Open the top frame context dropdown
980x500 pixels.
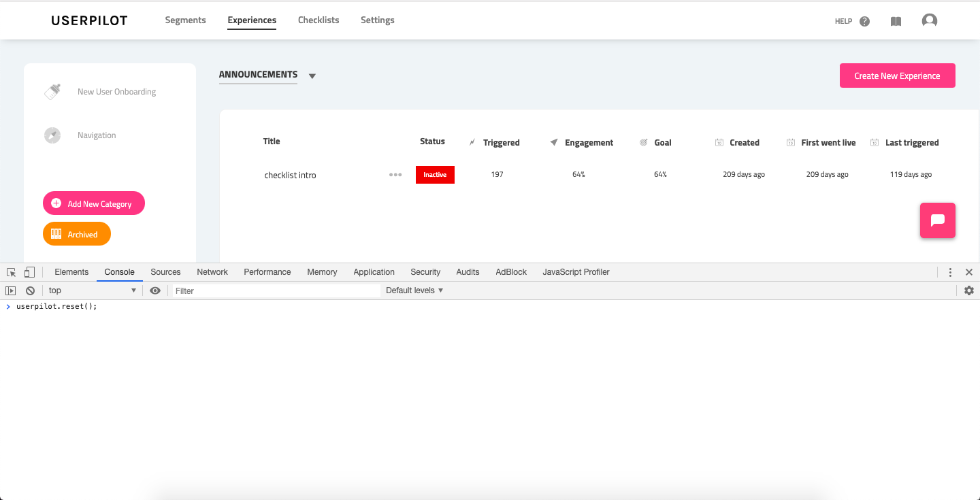pos(92,290)
